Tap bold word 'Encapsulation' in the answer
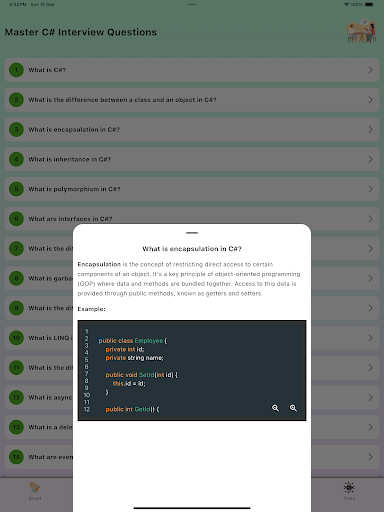384x512 pixels. point(99,264)
